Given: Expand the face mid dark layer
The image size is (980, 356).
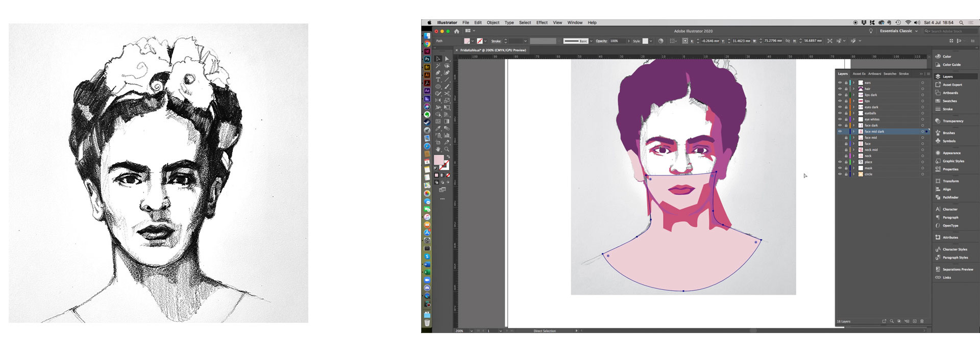Looking at the screenshot, I should (853, 132).
